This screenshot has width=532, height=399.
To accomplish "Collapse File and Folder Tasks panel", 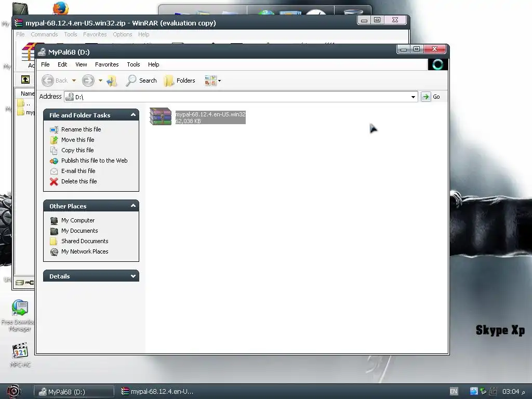I will [x=133, y=115].
